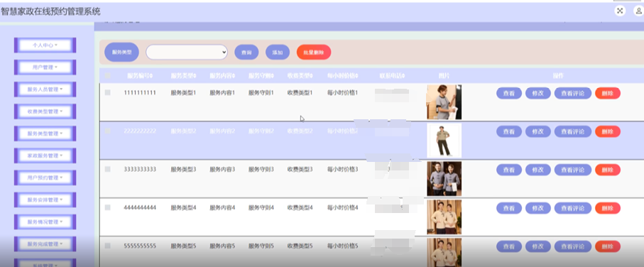Image resolution: width=644 pixels, height=267 pixels.
Task: Sort the table by 每小时价格 column
Action: (x=343, y=76)
